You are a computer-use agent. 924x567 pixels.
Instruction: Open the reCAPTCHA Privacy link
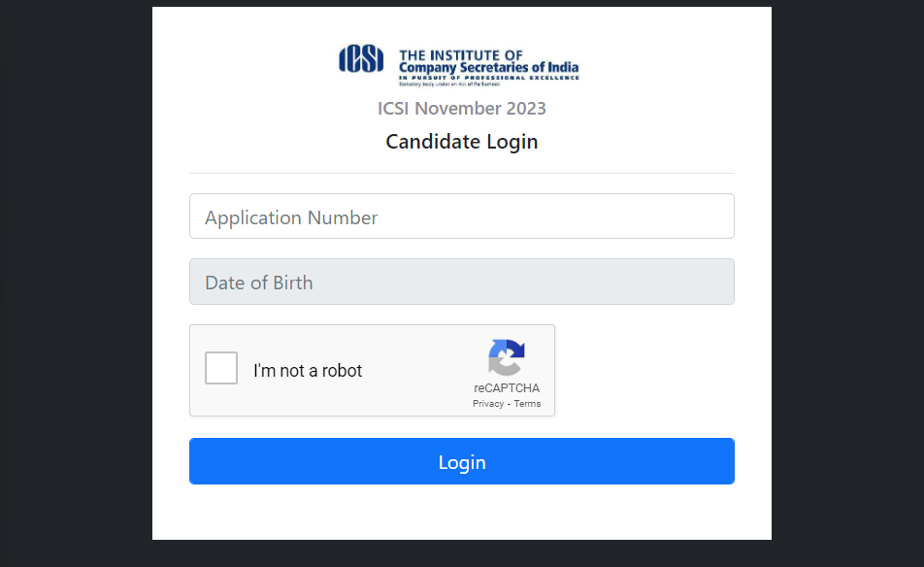pos(488,404)
